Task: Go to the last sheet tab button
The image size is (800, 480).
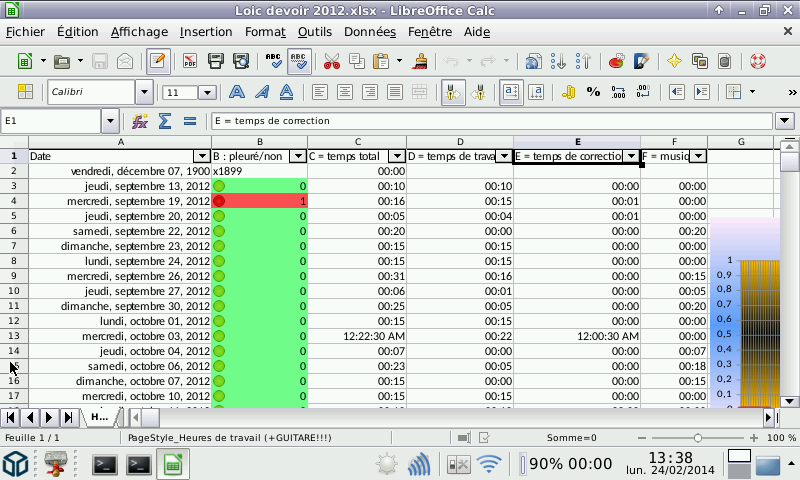Action: [68, 418]
